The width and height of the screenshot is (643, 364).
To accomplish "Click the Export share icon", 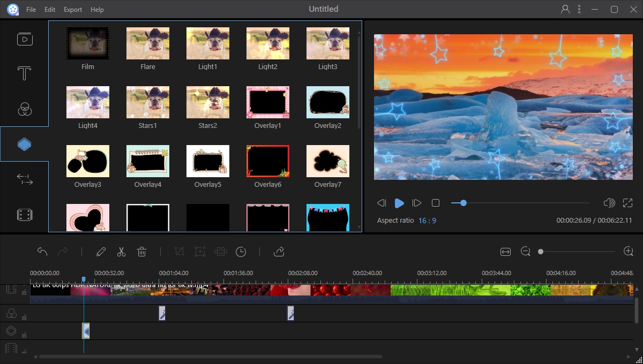I will point(279,252).
